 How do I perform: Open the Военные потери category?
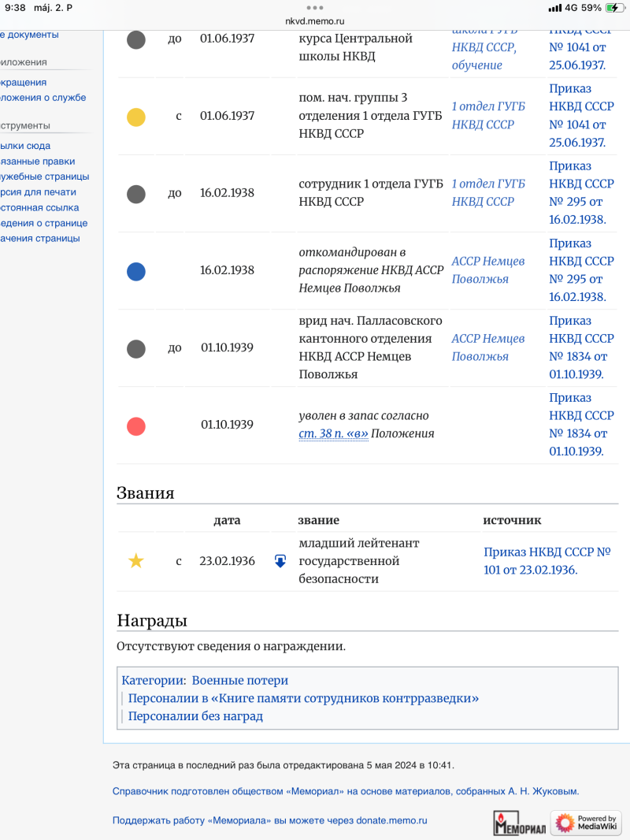pyautogui.click(x=240, y=680)
